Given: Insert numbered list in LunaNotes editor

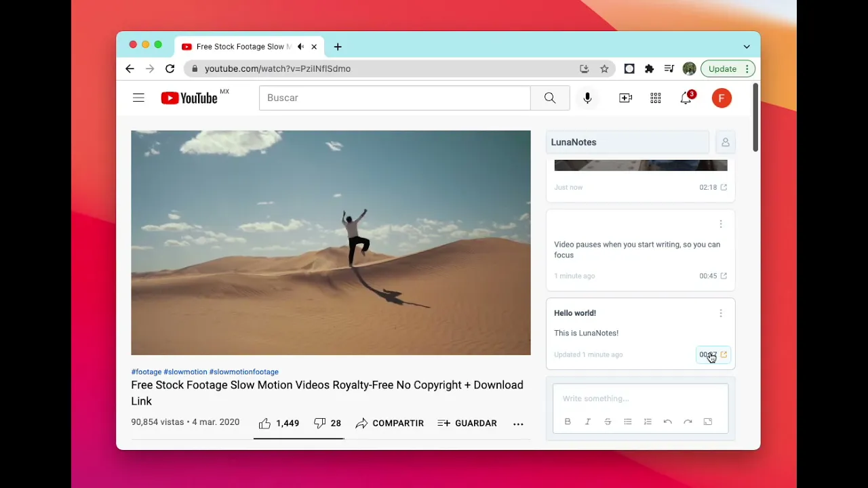Looking at the screenshot, I should pos(648,422).
